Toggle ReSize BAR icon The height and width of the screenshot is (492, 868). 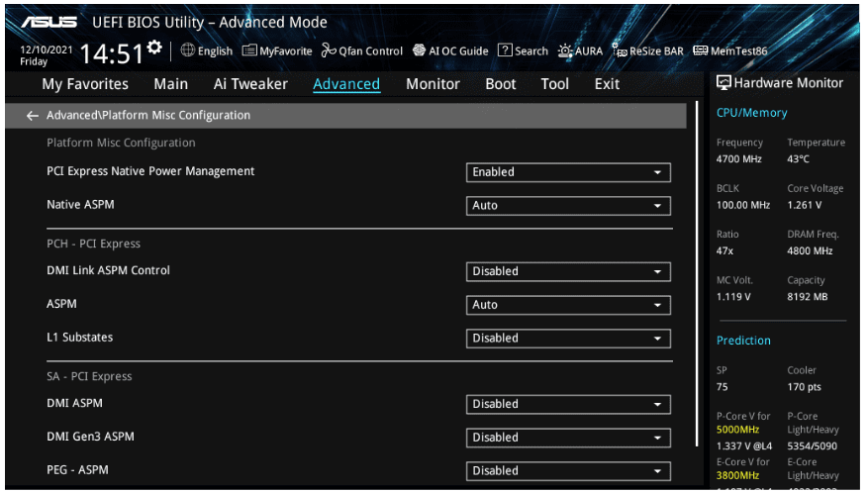coord(619,50)
